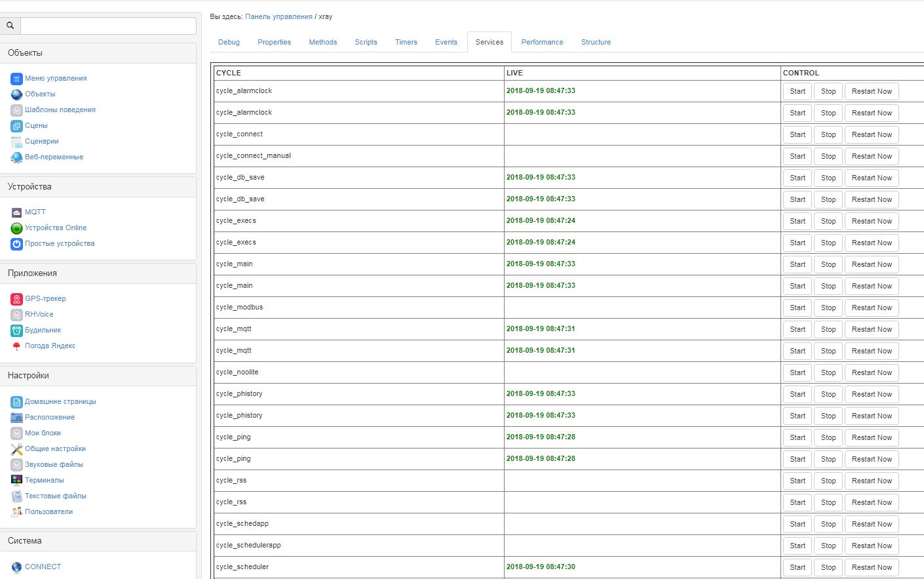Click the GPS-трекер app icon
Screen dimensions: 924x579
coord(16,299)
